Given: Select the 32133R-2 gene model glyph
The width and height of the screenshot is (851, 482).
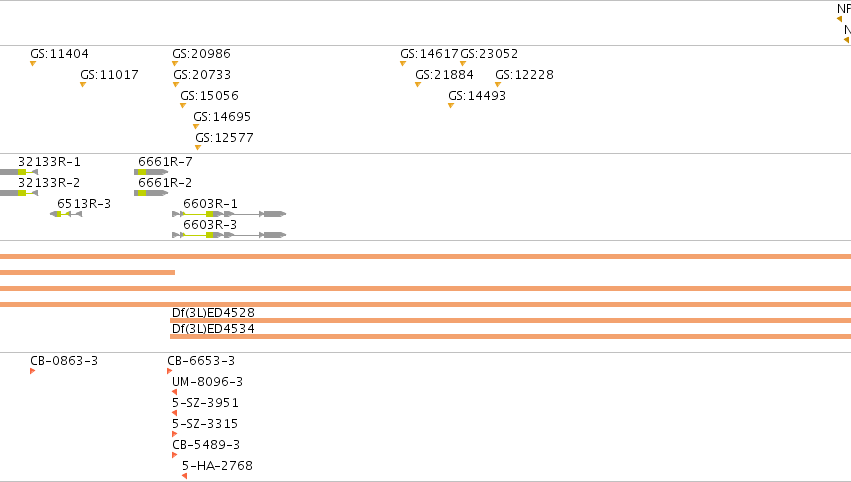Looking at the screenshot, I should click(19, 193).
